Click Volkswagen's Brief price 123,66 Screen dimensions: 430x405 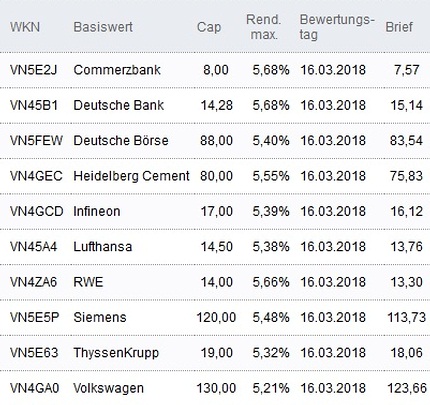407,388
